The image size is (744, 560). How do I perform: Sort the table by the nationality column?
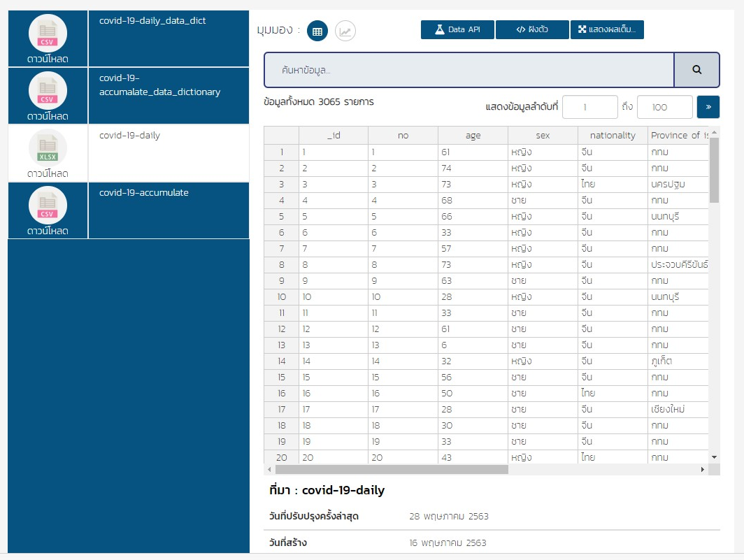[613, 135]
